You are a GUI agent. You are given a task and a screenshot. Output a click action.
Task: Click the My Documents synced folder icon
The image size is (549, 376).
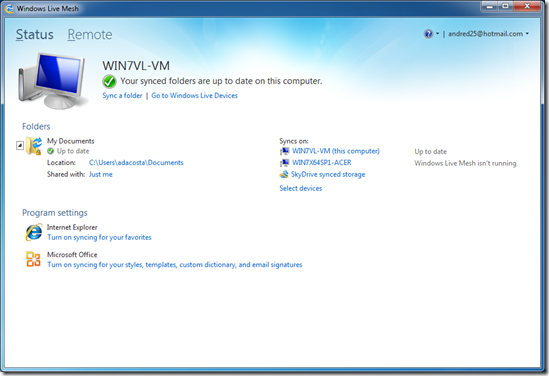(x=34, y=146)
